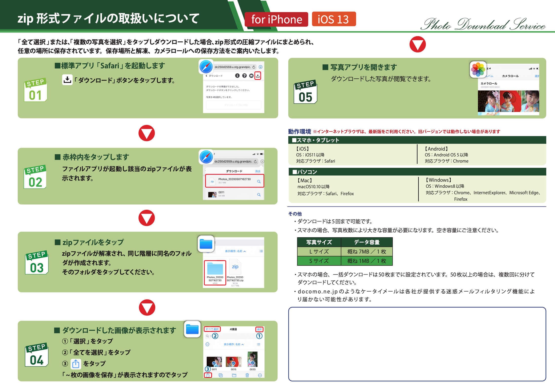Tap the help question-mark icon in step 01
Viewport: 555px width, 392px height.
[245, 76]
